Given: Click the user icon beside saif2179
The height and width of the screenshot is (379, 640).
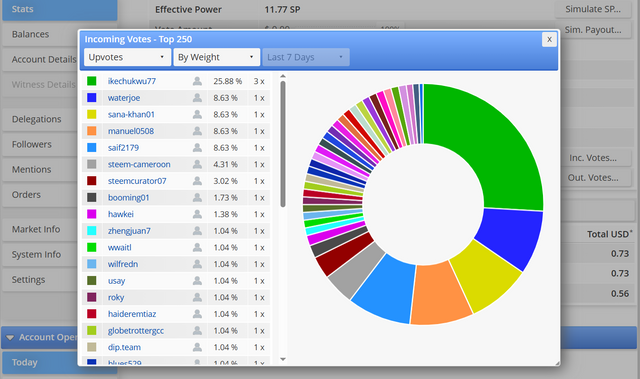Looking at the screenshot, I should (x=197, y=148).
